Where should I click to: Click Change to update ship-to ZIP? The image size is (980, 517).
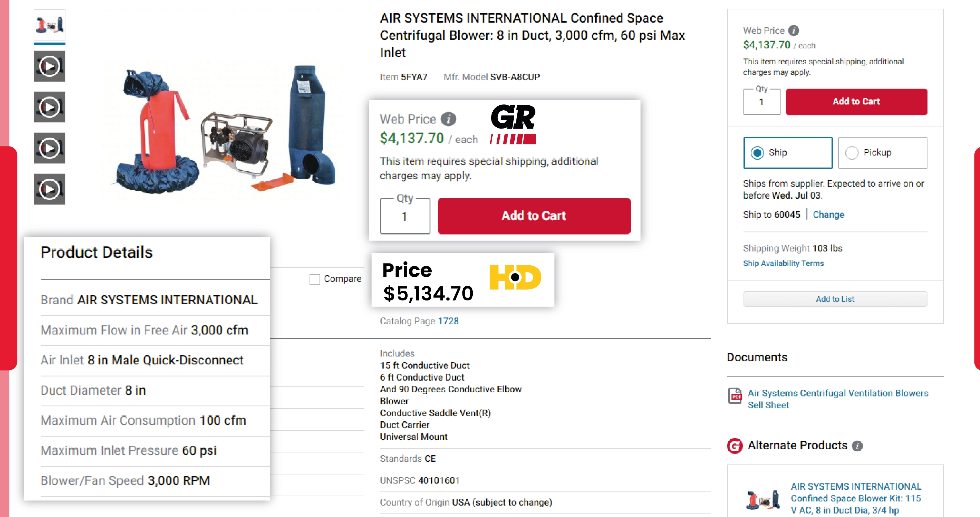click(x=829, y=214)
